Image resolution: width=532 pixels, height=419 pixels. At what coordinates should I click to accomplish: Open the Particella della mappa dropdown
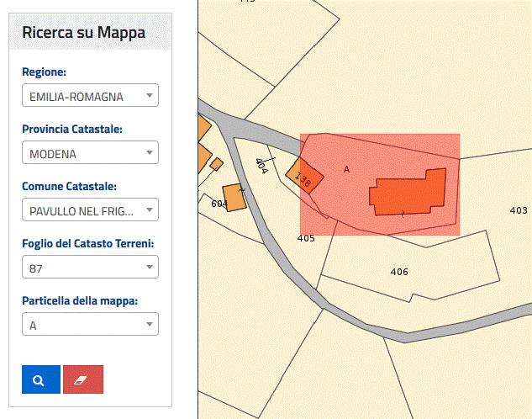tap(89, 325)
